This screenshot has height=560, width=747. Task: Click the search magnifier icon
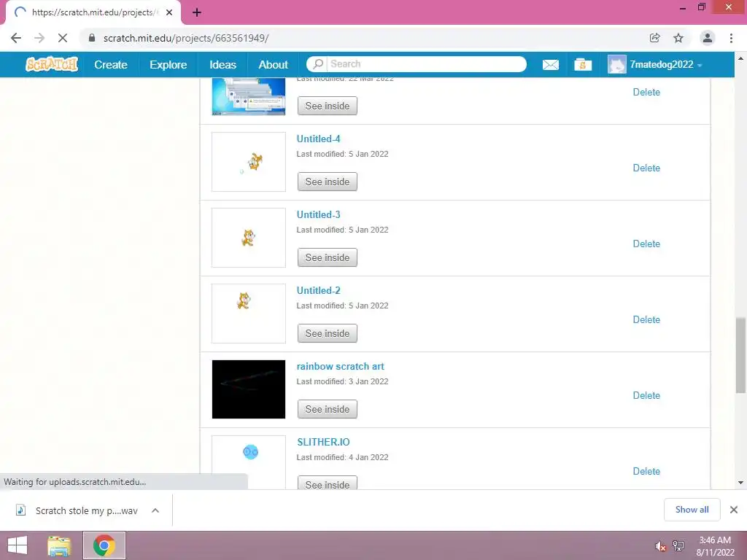[x=318, y=64]
